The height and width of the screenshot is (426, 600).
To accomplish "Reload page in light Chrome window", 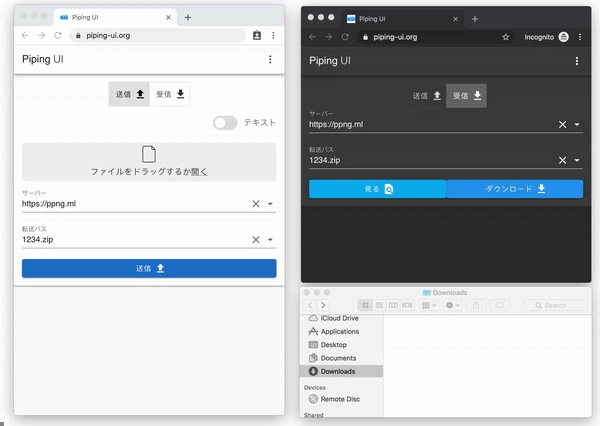I will (58, 36).
